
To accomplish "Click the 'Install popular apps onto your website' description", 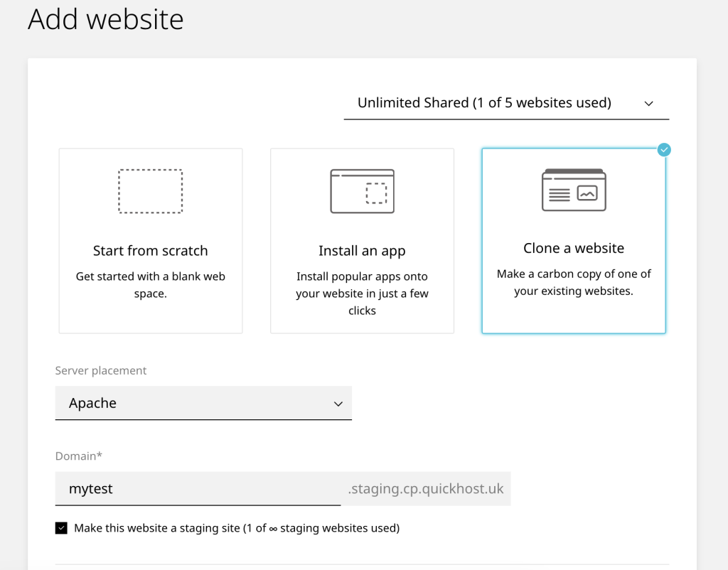I will point(362,294).
